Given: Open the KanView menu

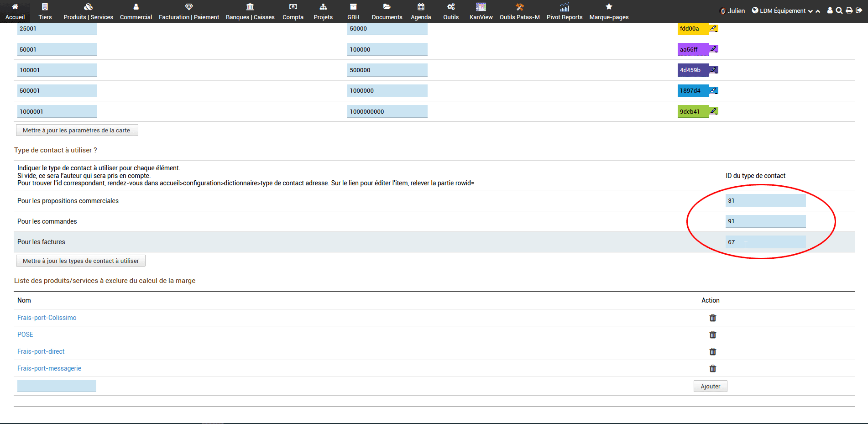Looking at the screenshot, I should (481, 11).
